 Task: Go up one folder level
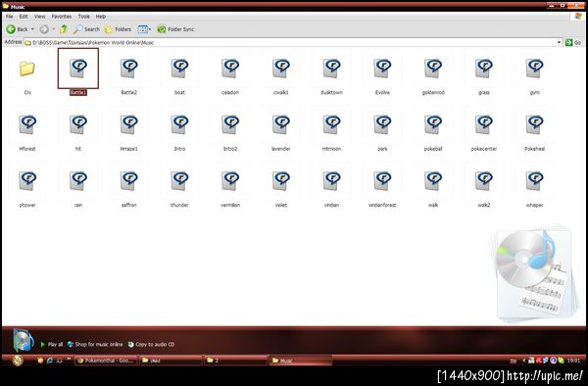coord(64,28)
